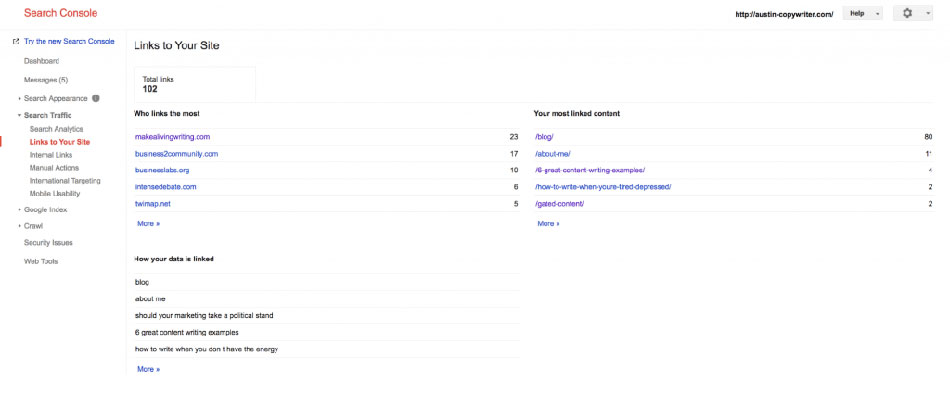Click the 'blog' anchor text row
The height and width of the screenshot is (393, 950).
[x=327, y=282]
